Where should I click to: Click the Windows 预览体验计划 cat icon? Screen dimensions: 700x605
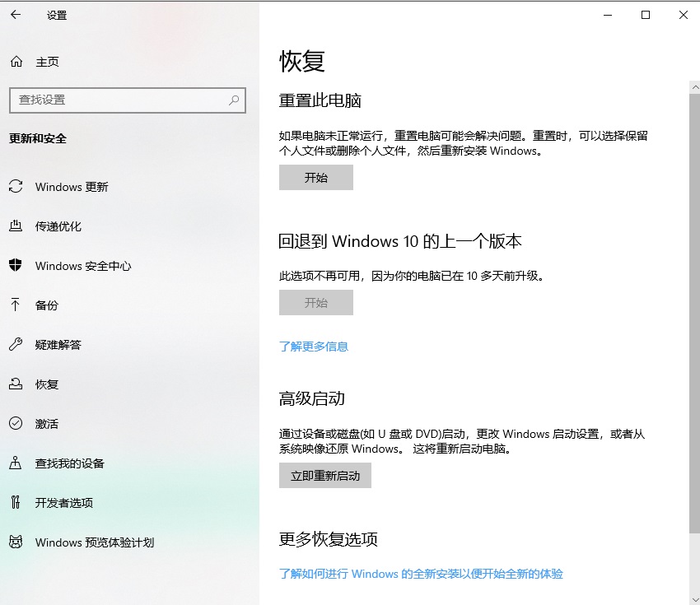pos(16,542)
